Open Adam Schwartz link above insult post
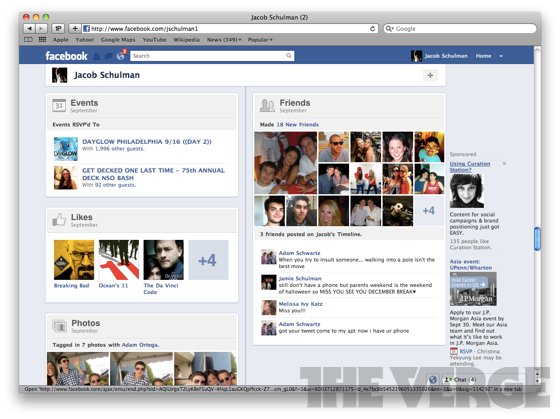 click(x=299, y=253)
